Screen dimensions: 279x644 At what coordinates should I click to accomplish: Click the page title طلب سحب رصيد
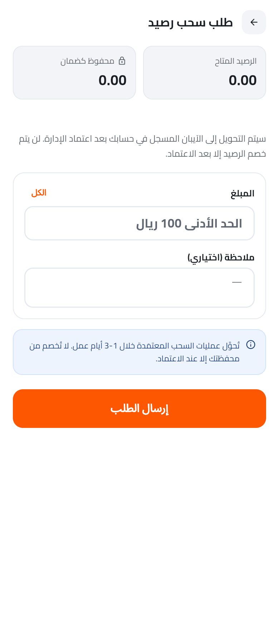190,22
